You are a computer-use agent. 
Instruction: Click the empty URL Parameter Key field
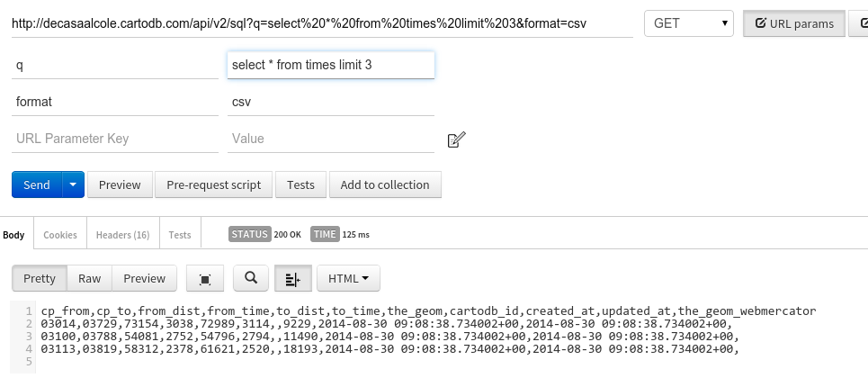[115, 139]
